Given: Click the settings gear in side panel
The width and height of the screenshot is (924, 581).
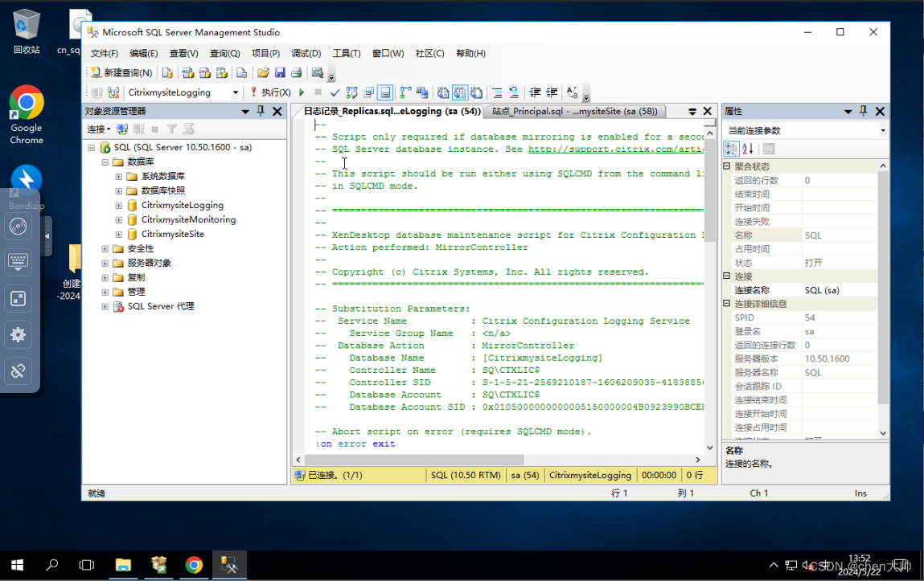Looking at the screenshot, I should [x=18, y=335].
